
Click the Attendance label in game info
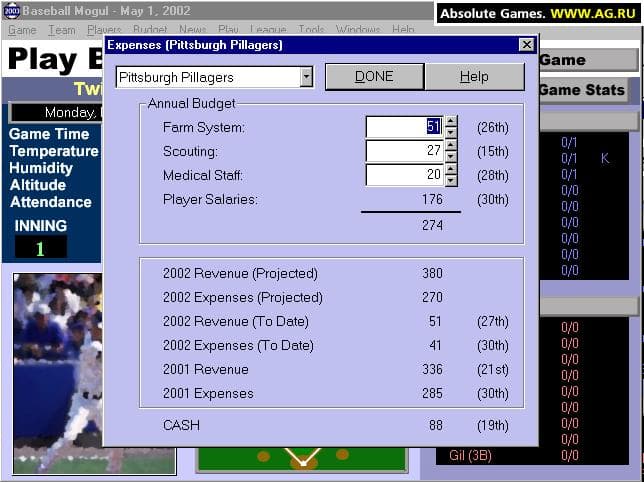point(51,202)
